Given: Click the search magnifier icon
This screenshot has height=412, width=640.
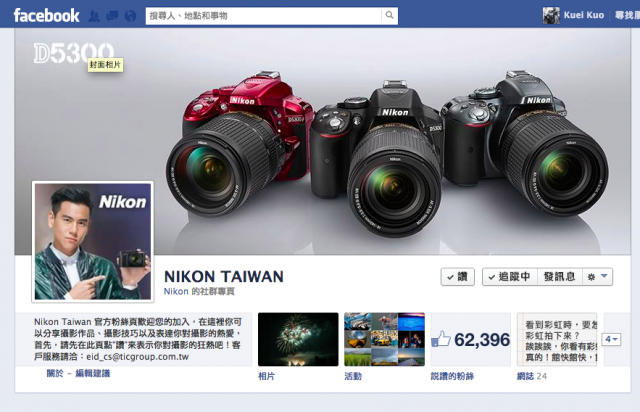Looking at the screenshot, I should [x=389, y=16].
